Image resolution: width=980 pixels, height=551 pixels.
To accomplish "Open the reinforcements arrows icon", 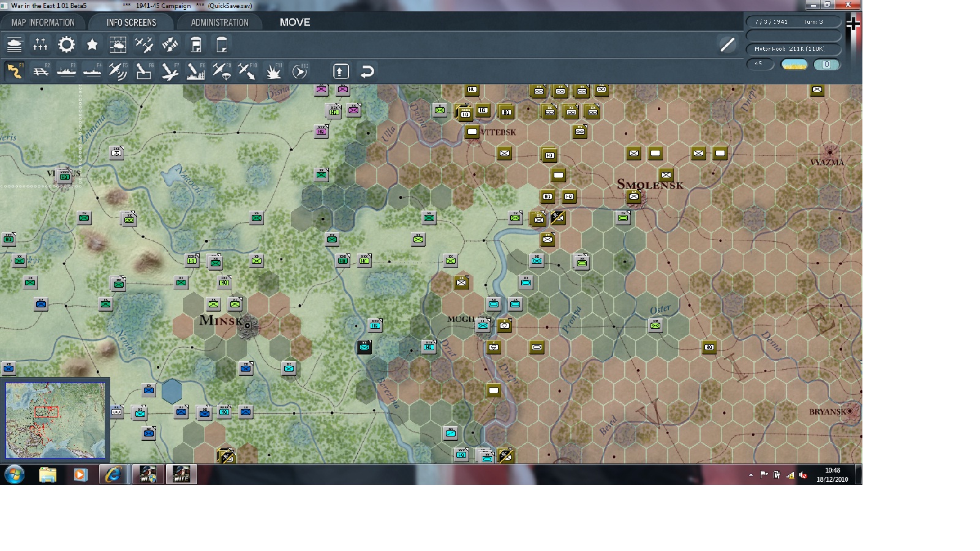I will [170, 45].
